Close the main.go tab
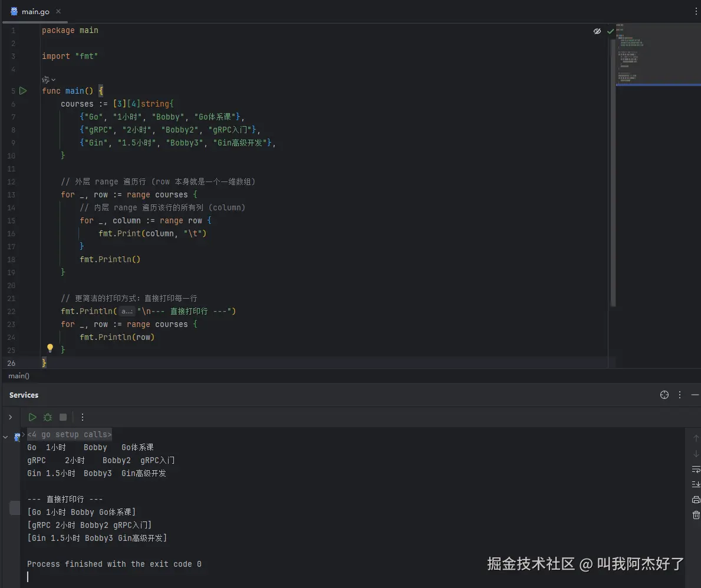Screen dimensions: 701x588 pos(58,11)
